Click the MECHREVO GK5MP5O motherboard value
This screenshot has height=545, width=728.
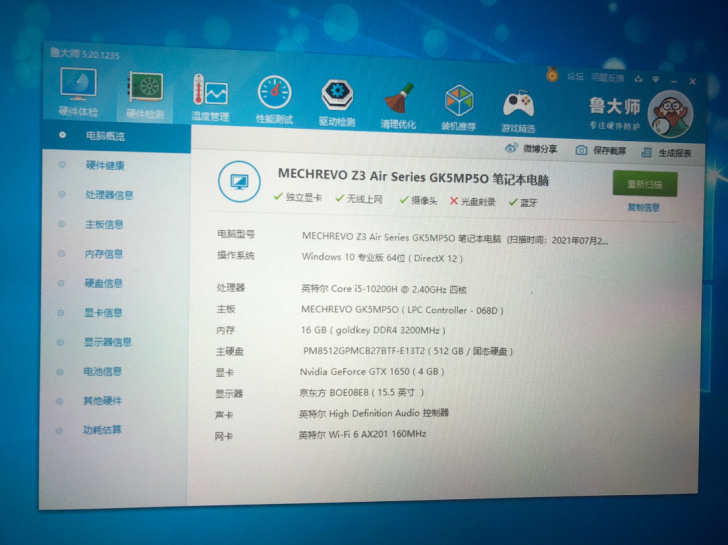coord(402,310)
